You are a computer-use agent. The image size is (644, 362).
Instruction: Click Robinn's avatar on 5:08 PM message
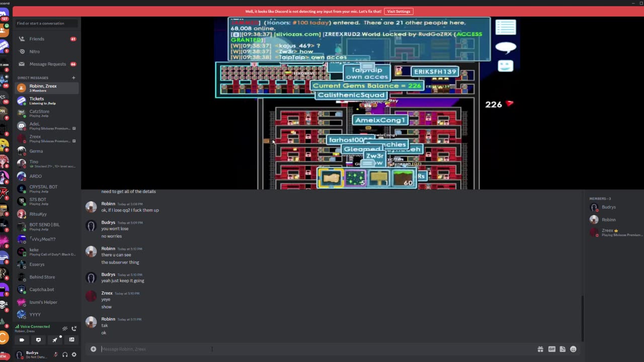click(x=91, y=207)
